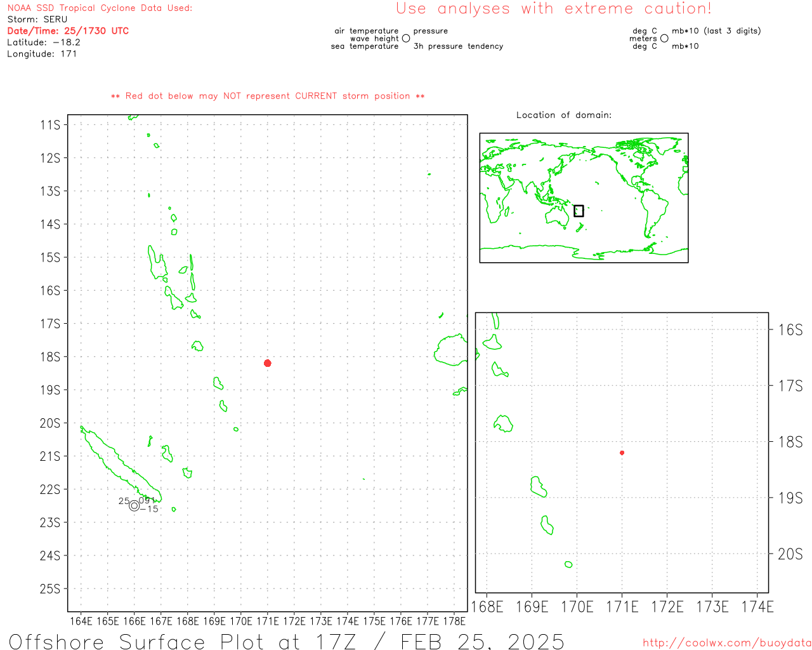Image resolution: width=812 pixels, height=650 pixels.
Task: Click the 164E label on main map axis
Action: [x=81, y=621]
